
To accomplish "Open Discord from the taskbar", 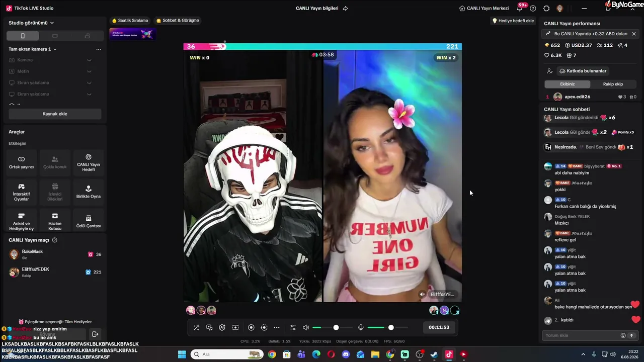I will (x=346, y=354).
